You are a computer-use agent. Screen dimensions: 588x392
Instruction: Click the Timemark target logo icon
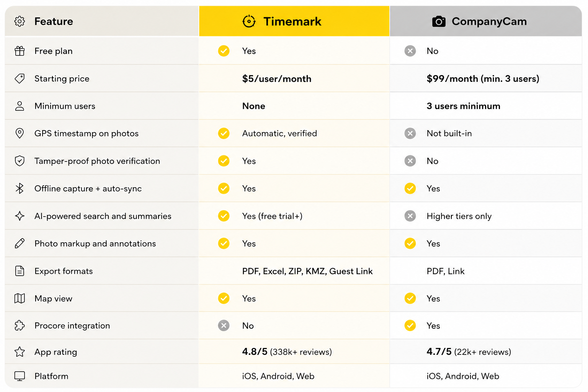point(249,21)
